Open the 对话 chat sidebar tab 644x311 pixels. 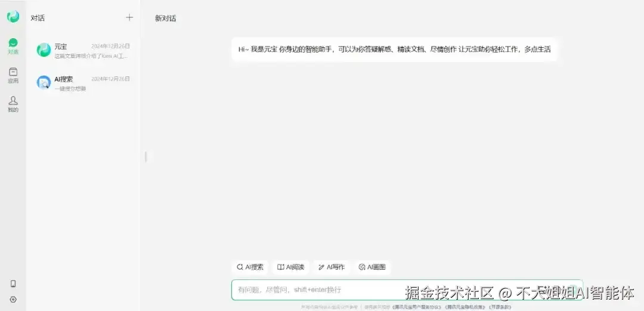coord(13,46)
